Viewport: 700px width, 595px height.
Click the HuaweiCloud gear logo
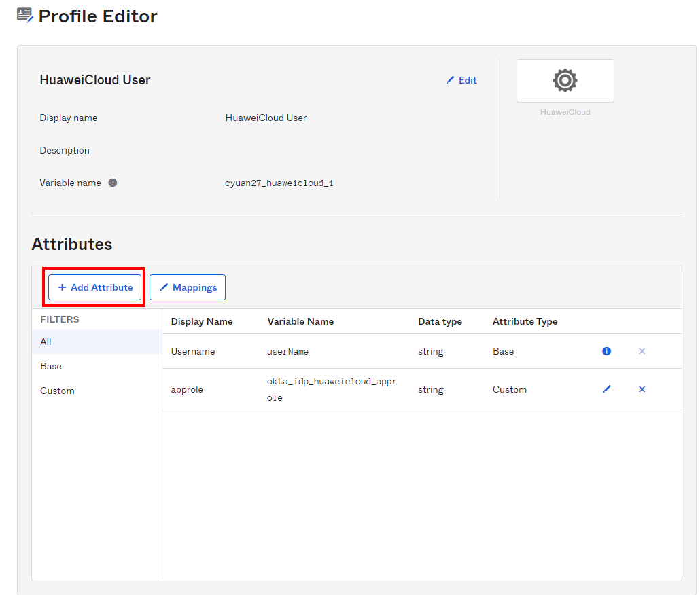click(x=565, y=81)
